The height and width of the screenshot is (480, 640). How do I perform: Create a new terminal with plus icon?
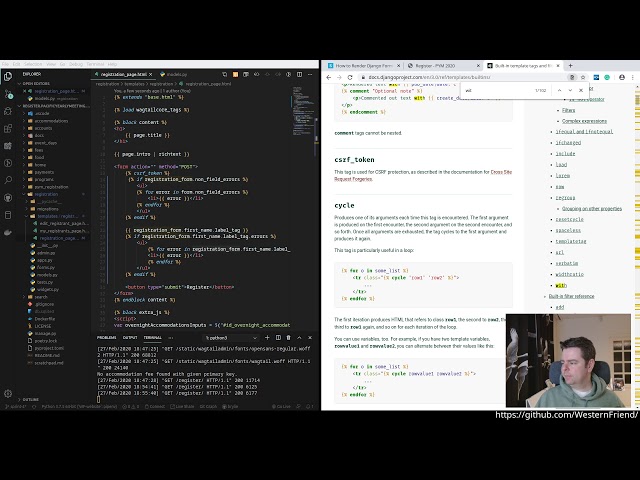tap(267, 338)
